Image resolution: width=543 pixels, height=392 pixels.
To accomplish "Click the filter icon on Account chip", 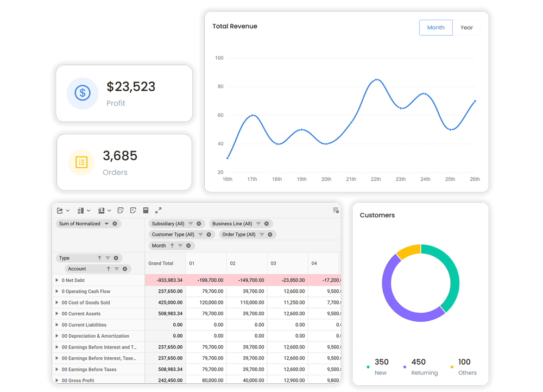I will tap(117, 269).
